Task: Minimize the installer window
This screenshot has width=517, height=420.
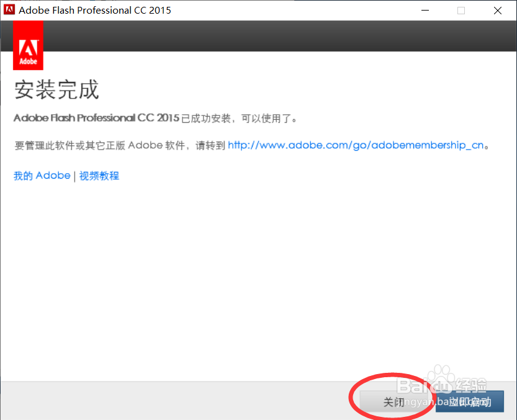Action: tap(425, 10)
